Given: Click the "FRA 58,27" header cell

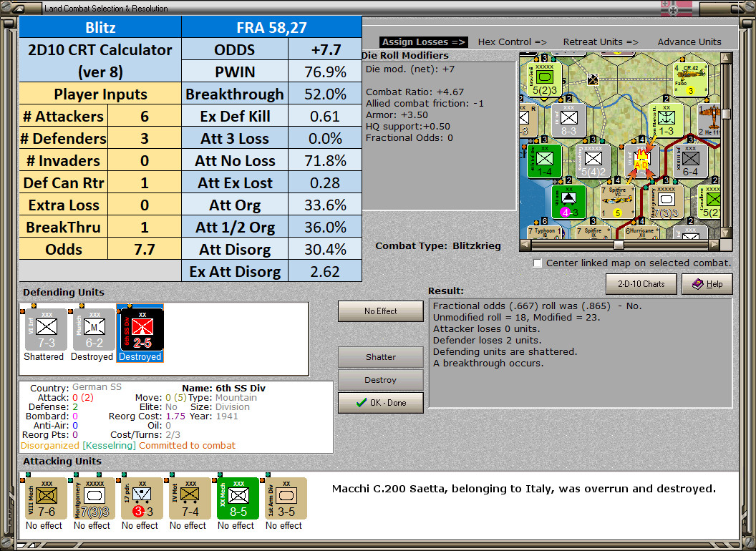Looking at the screenshot, I should click(x=271, y=27).
